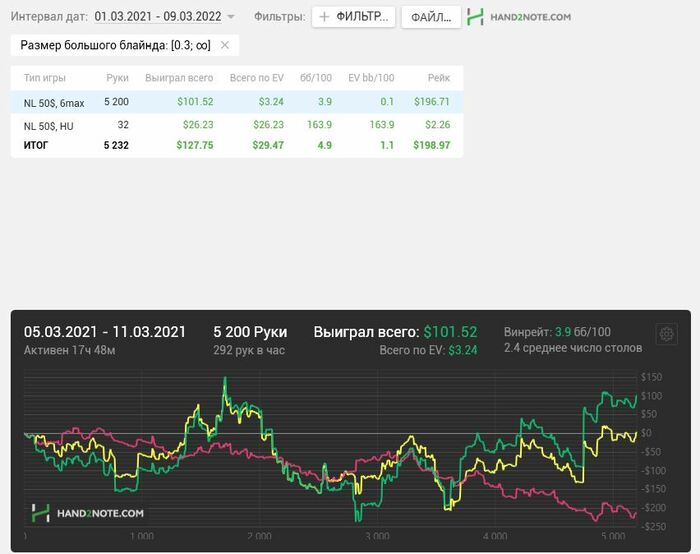Click the 292 рук в час text
Image resolution: width=700 pixels, height=554 pixels.
[x=249, y=350]
